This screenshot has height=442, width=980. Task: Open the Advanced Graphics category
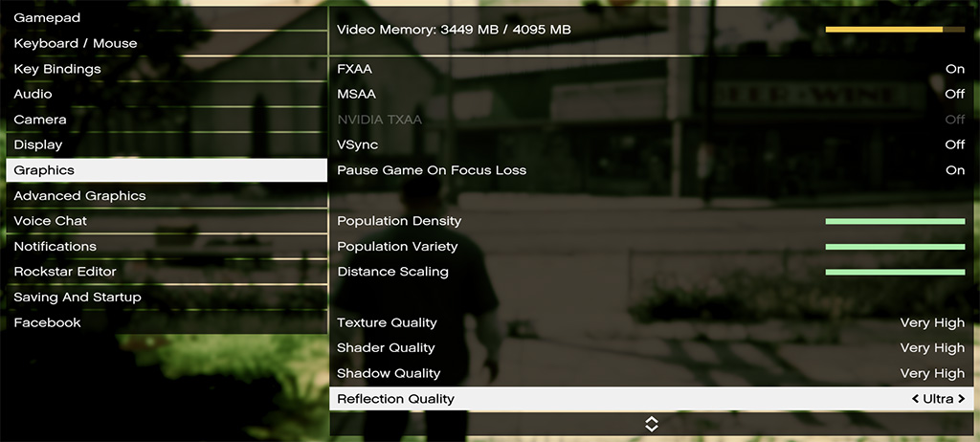click(x=79, y=196)
